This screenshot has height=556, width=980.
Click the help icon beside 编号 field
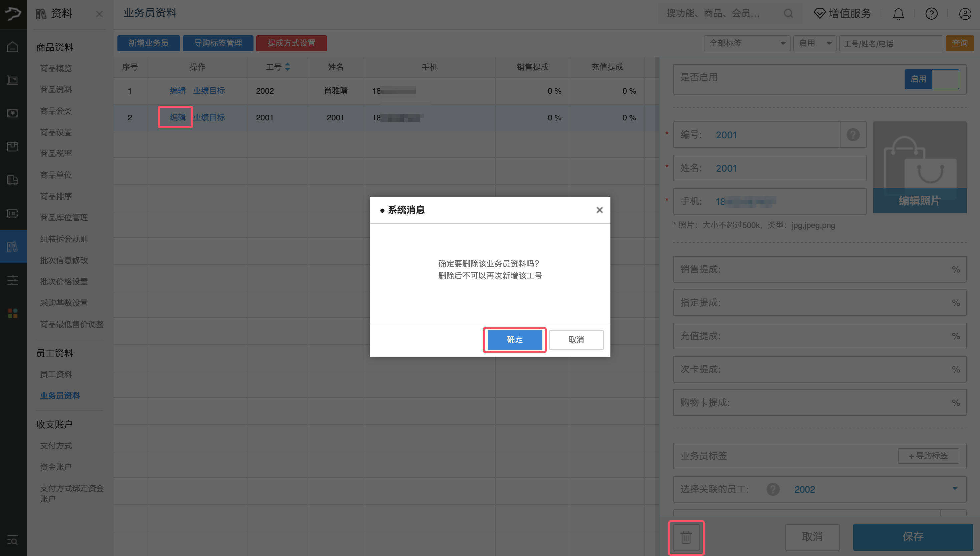pyautogui.click(x=853, y=135)
